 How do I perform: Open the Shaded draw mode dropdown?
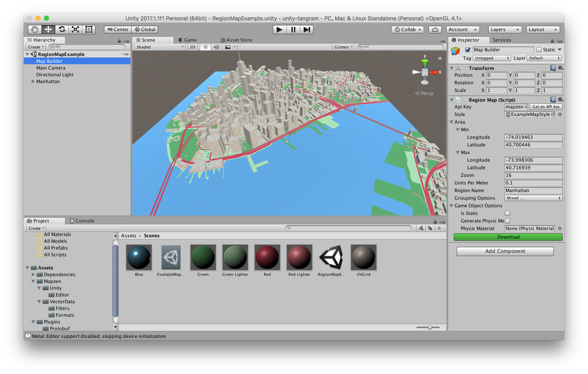[160, 47]
